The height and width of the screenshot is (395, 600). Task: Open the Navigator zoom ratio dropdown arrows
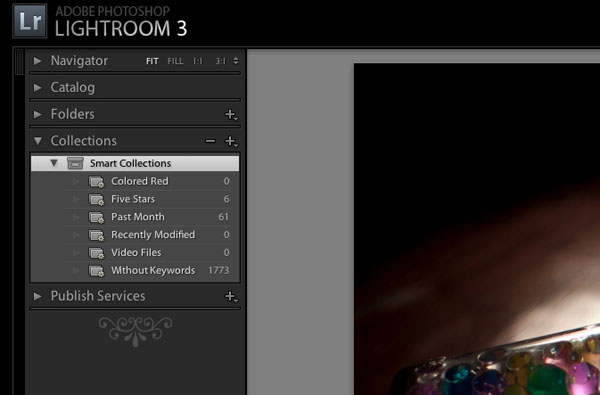[236, 61]
